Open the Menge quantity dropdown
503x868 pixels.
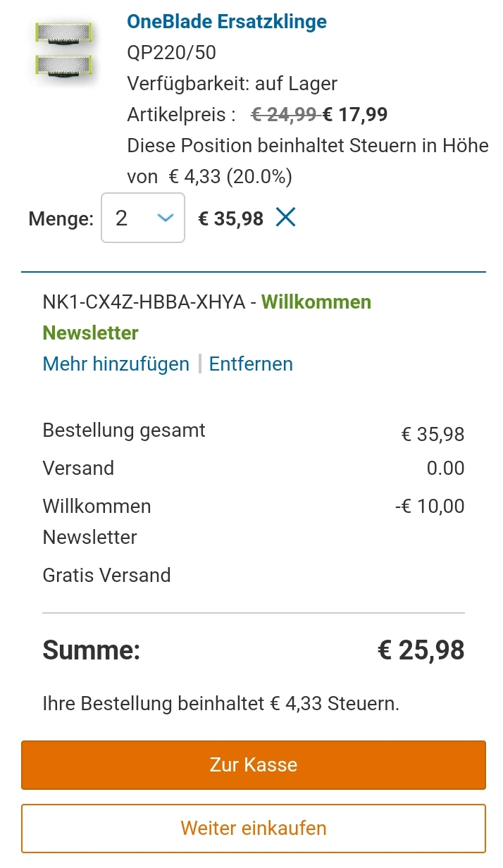[143, 218]
